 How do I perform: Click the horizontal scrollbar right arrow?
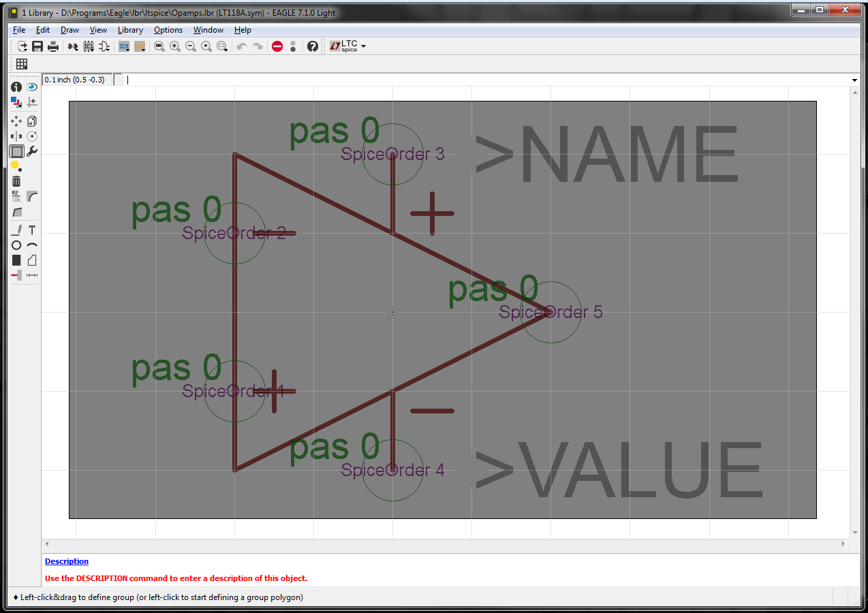pyautogui.click(x=843, y=544)
